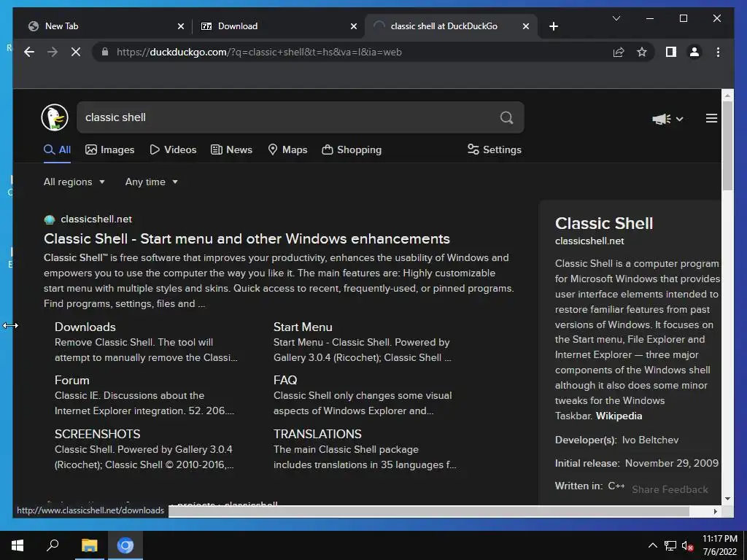Go back using the browser back arrow
Image resolution: width=747 pixels, height=560 pixels.
29,52
